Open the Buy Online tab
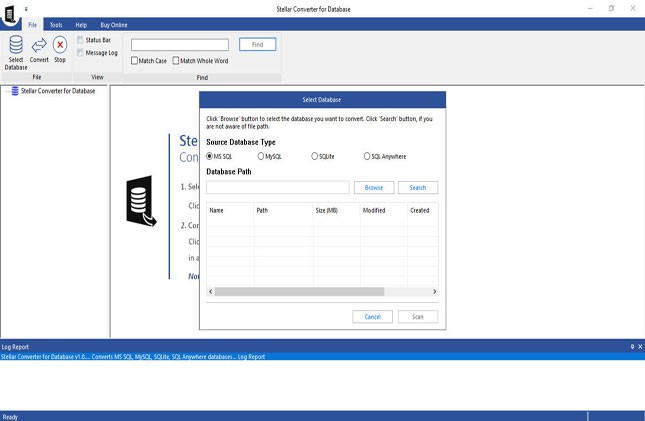Viewport: 645px width, 421px height. pyautogui.click(x=113, y=24)
